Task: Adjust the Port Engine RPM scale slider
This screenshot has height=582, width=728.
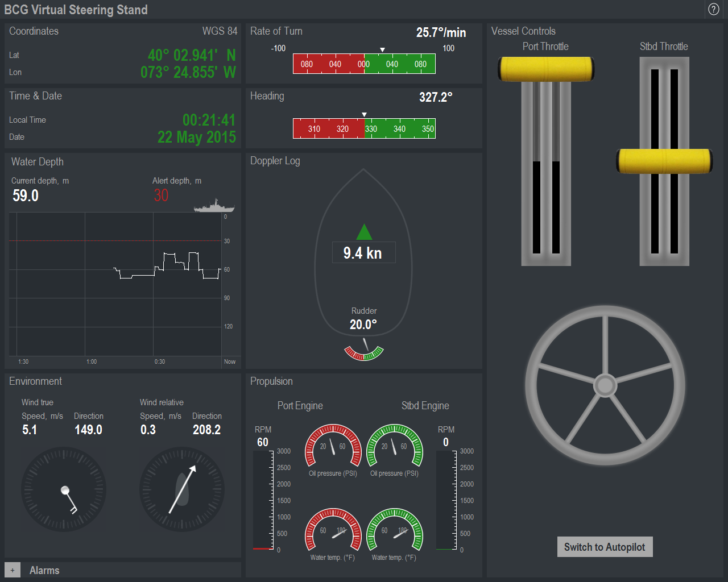Action: 263,500
